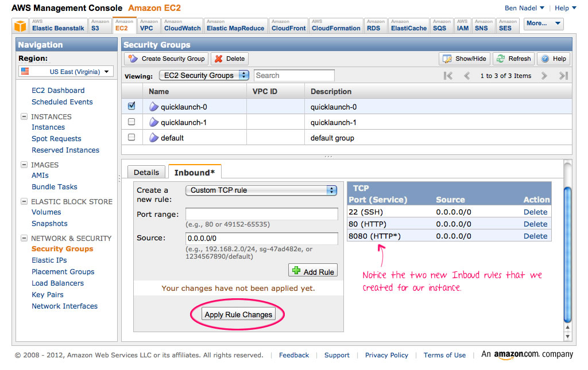Click the Port range input field
588x370 pixels.
pyautogui.click(x=262, y=214)
